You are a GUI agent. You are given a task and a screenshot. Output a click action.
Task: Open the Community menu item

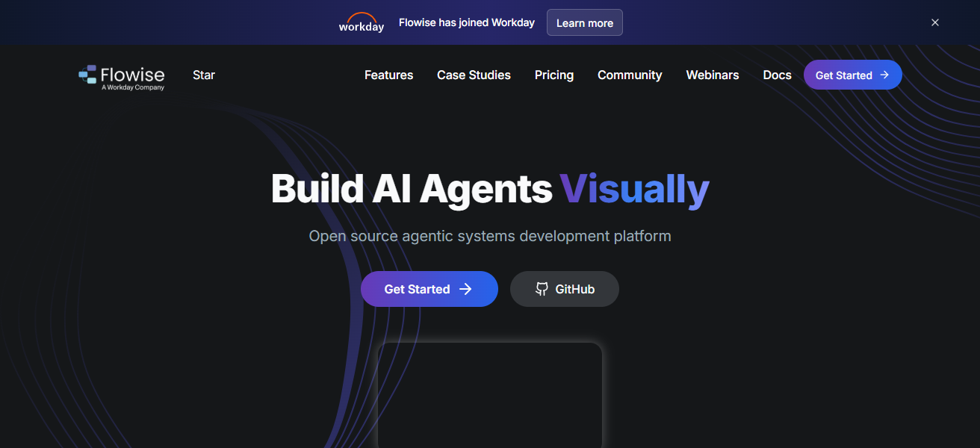[x=630, y=75]
